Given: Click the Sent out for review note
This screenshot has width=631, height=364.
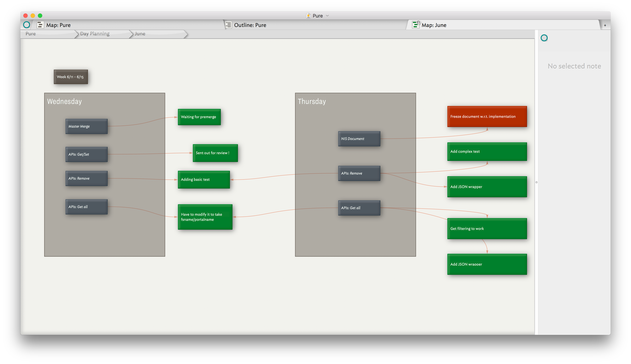Looking at the screenshot, I should (x=215, y=153).
